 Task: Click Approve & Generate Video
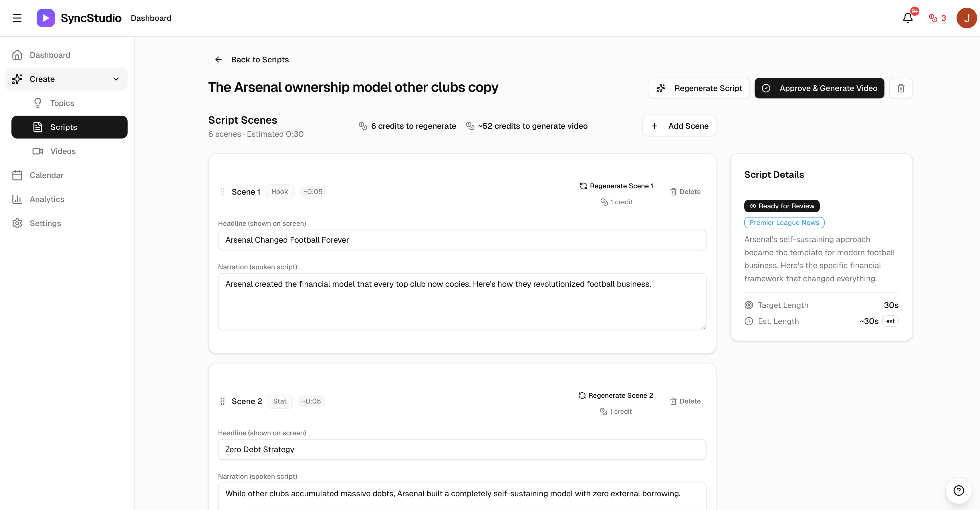(819, 88)
